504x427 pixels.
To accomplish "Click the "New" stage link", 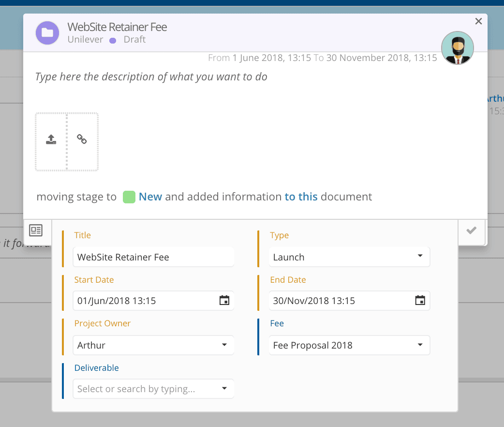I will 150,197.
